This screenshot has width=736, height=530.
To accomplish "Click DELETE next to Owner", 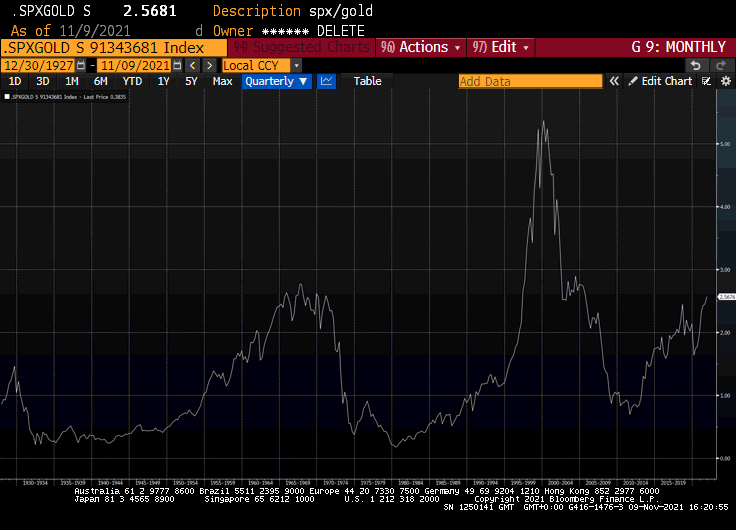I will (x=340, y=31).
